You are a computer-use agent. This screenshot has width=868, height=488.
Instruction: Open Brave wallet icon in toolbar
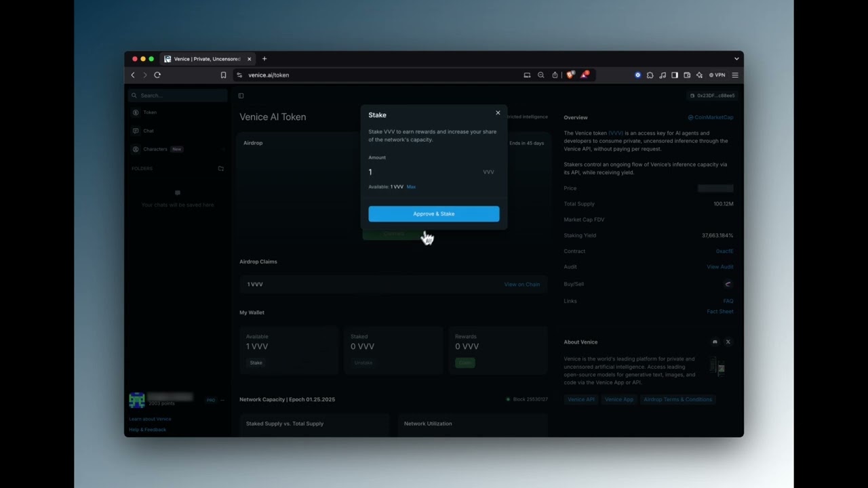(x=686, y=75)
